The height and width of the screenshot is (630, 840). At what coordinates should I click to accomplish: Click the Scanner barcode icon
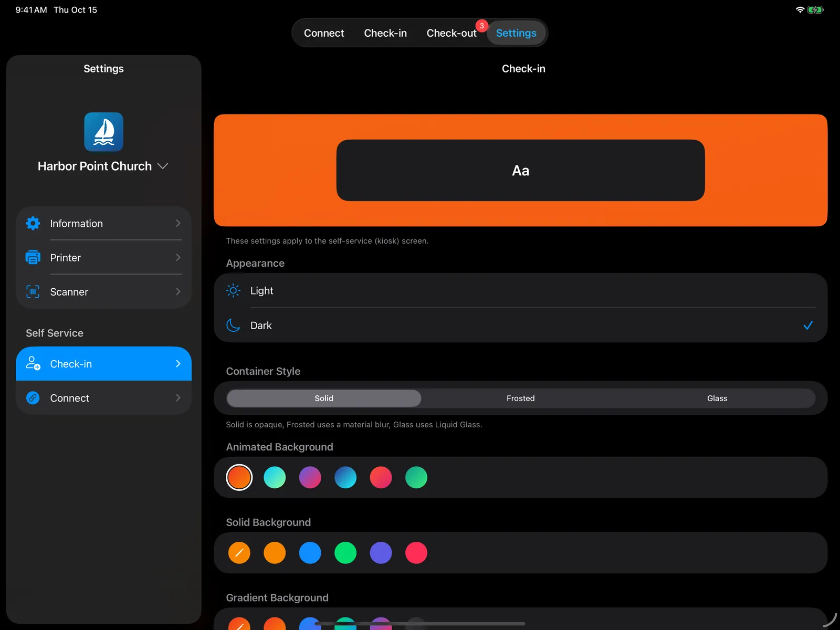click(x=33, y=291)
